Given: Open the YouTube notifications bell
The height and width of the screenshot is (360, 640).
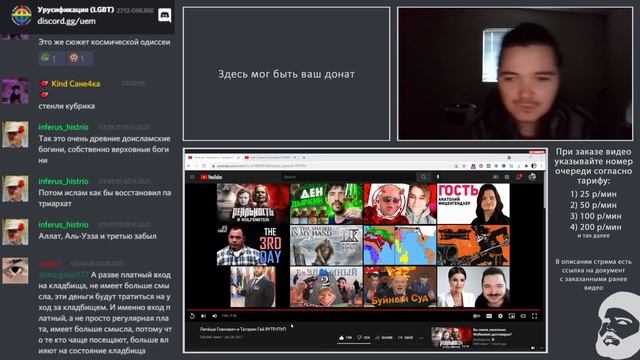Looking at the screenshot, I should pos(519,177).
